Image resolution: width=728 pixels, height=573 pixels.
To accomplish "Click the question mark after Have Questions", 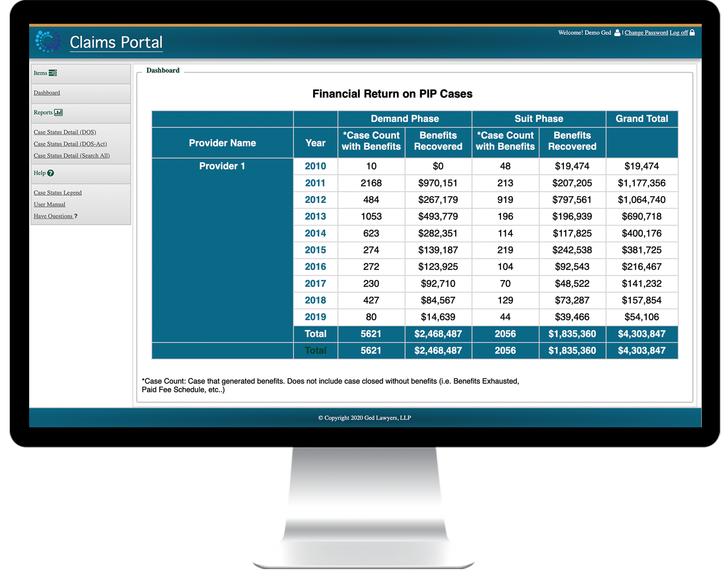I will tap(76, 216).
